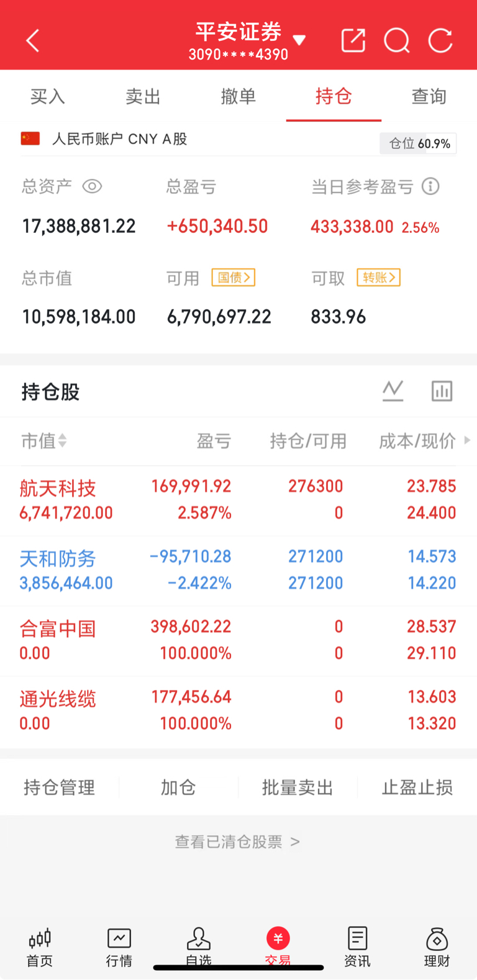Select the 合富中国 holding row
This screenshot has height=980, width=477.
point(238,641)
